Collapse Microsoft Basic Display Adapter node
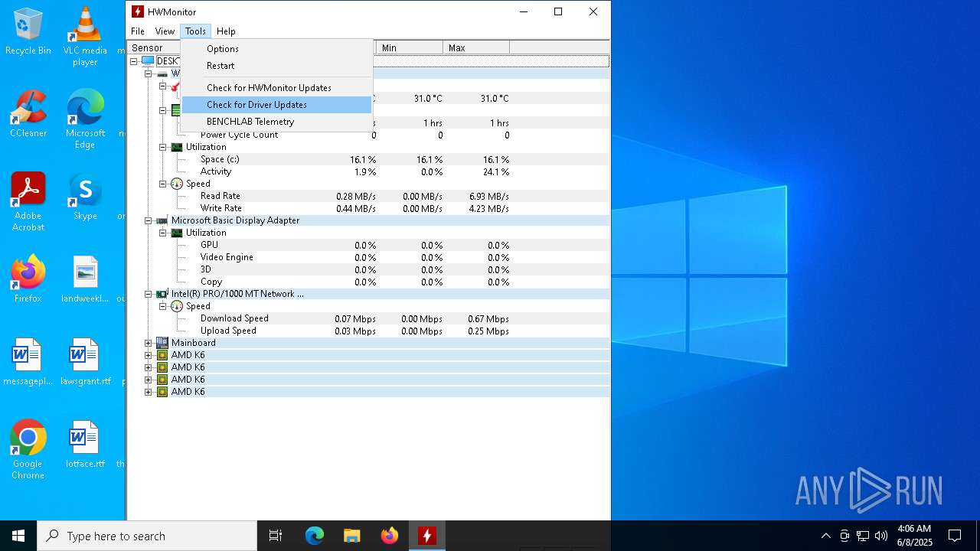 click(149, 220)
